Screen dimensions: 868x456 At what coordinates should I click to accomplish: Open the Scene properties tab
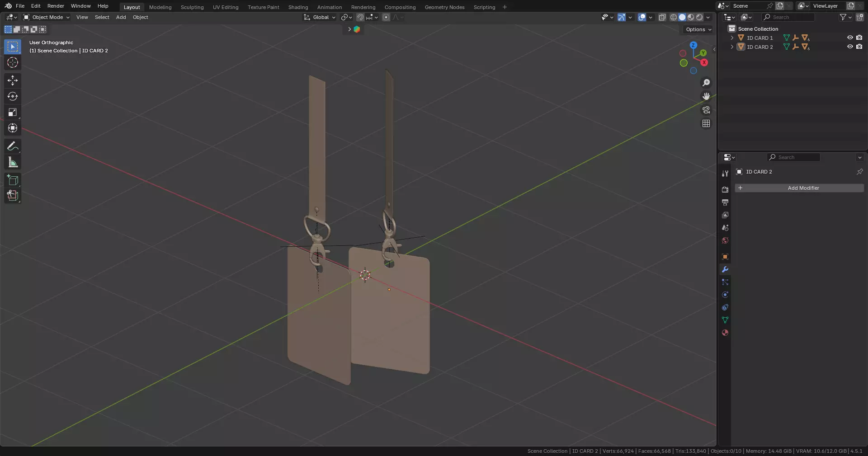coord(725,228)
